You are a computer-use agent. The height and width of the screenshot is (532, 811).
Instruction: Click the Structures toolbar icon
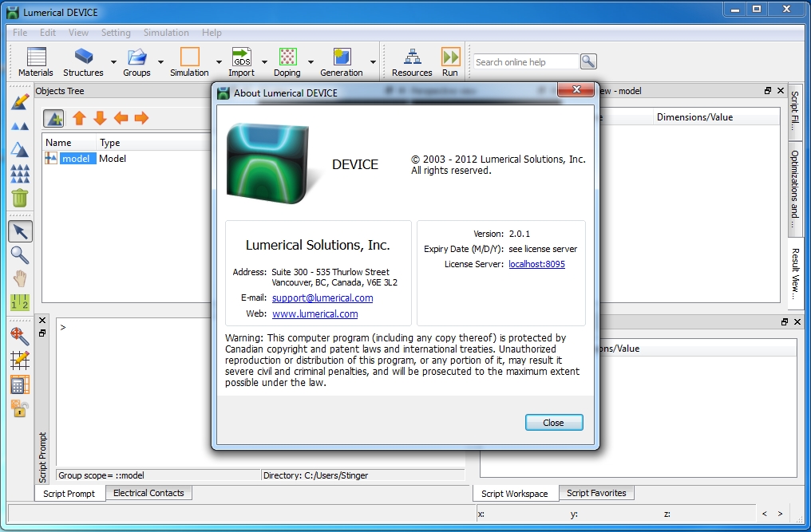(83, 57)
